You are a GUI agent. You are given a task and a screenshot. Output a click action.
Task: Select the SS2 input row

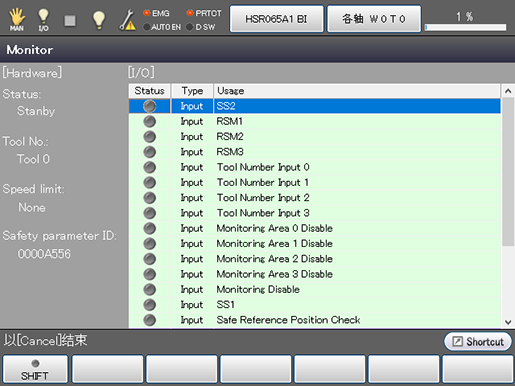pyautogui.click(x=315, y=106)
